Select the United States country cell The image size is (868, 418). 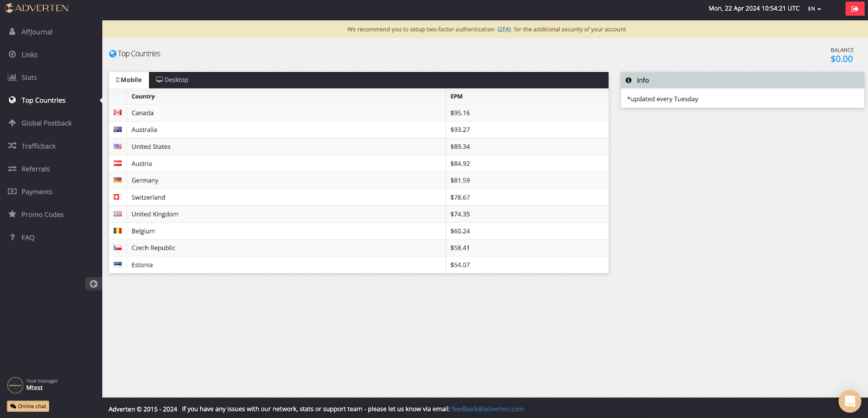[286, 147]
